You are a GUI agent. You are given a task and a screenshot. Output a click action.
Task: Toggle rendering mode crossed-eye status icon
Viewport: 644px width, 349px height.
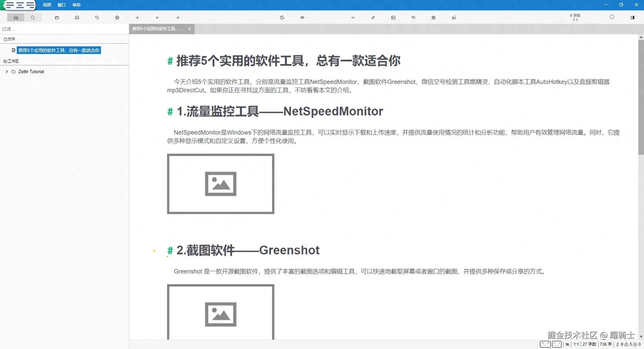(x=568, y=344)
